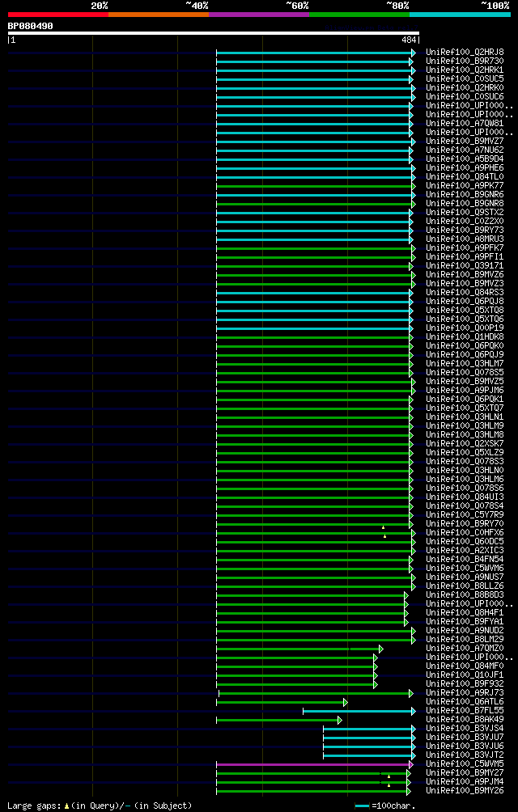Select label UniRef100_Q1HDK8
Image resolution: width=518 pixels, height=812 pixels.
(465, 336)
